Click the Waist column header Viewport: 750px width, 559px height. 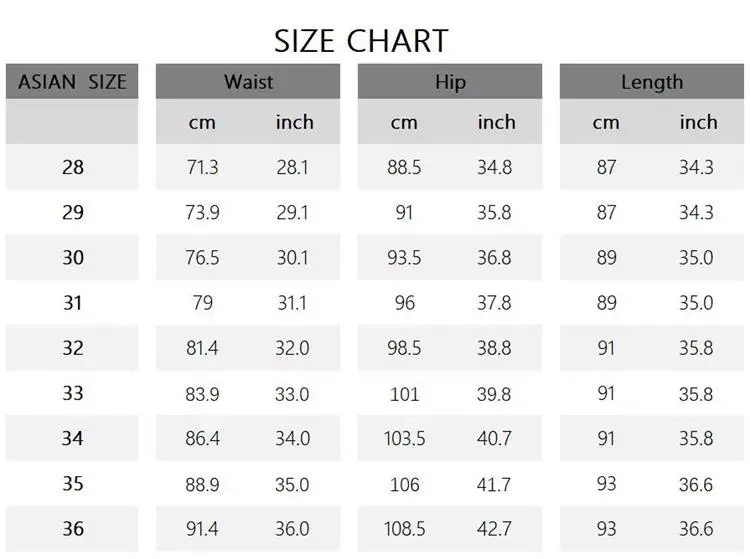click(x=248, y=82)
